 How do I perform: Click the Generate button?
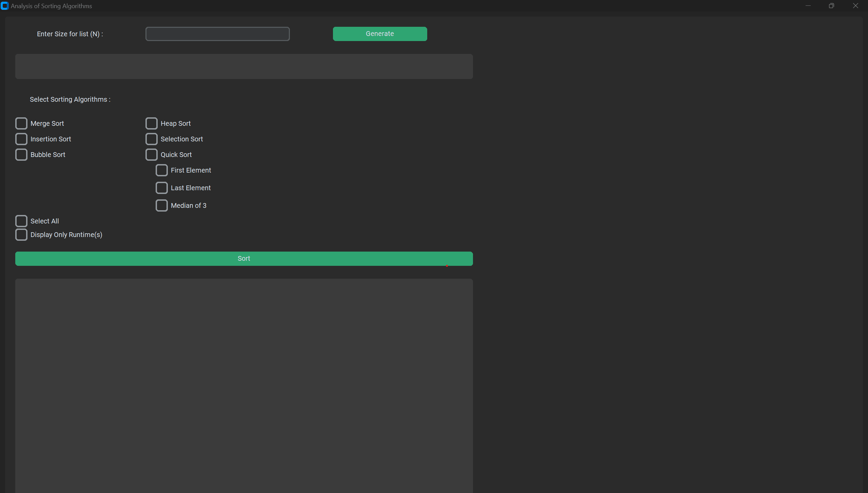click(379, 34)
